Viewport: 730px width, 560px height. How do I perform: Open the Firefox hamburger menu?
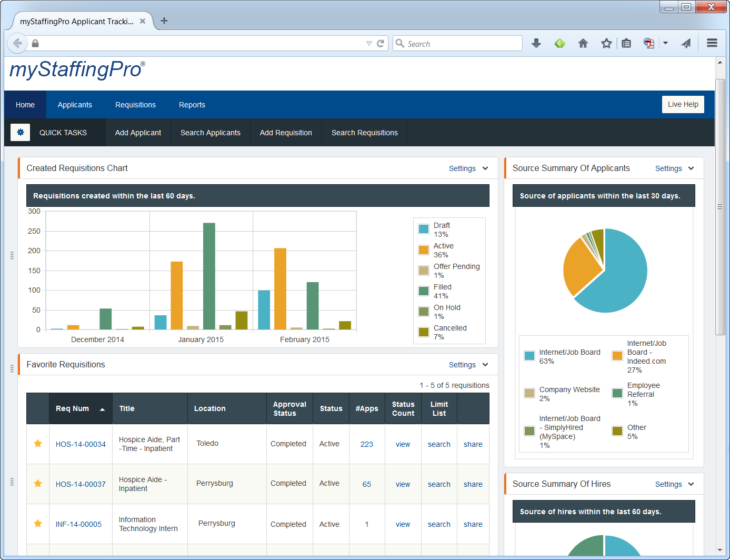[712, 43]
